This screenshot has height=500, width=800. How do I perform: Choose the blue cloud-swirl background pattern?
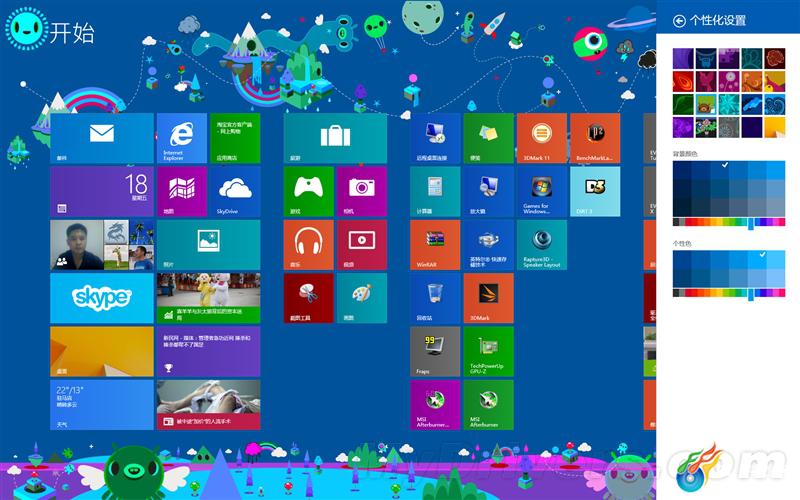click(x=774, y=105)
